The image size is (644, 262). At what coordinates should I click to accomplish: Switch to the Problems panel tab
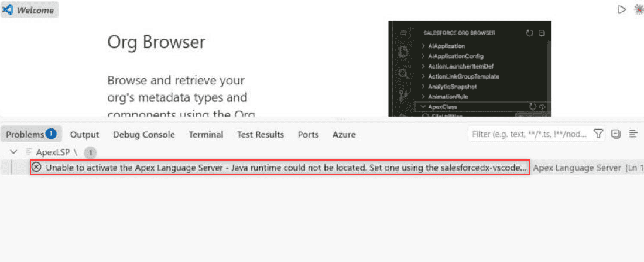pyautogui.click(x=31, y=134)
